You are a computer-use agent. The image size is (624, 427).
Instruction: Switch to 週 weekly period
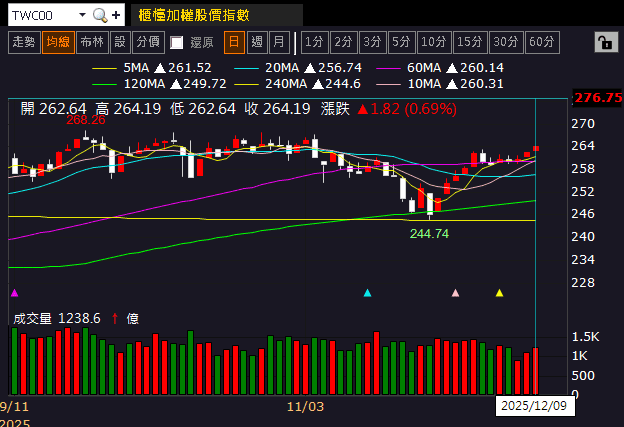[257, 42]
